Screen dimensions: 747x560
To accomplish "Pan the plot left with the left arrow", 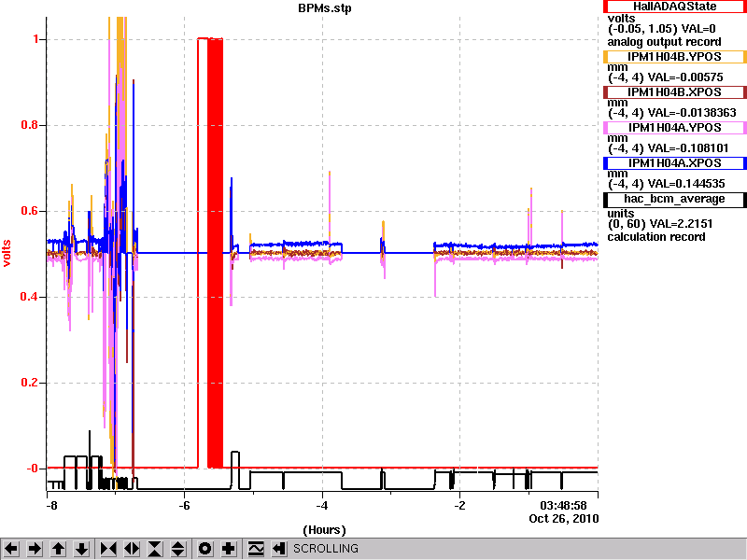I will pyautogui.click(x=11, y=549).
